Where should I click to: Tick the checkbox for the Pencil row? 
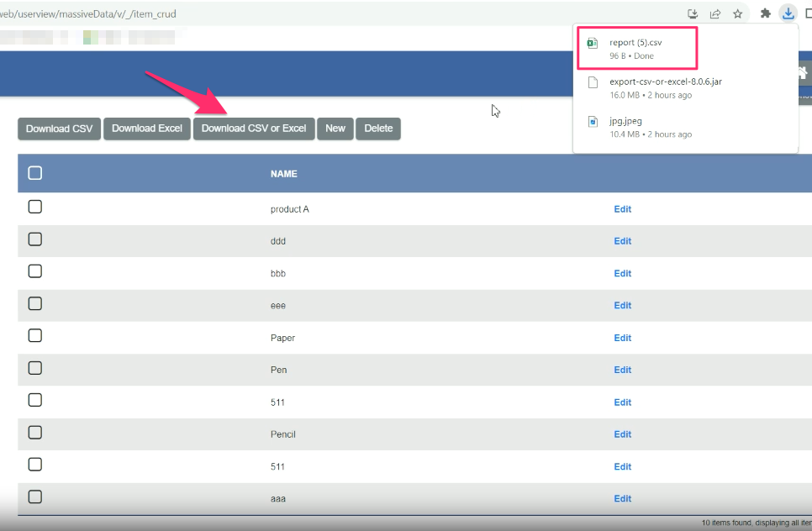tap(35, 433)
